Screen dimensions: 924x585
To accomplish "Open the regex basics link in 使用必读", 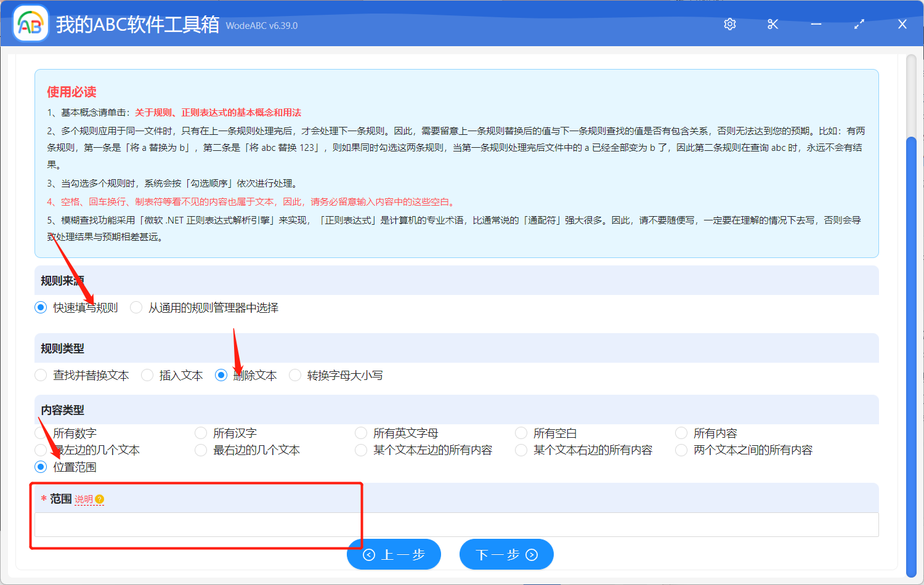I will click(218, 113).
